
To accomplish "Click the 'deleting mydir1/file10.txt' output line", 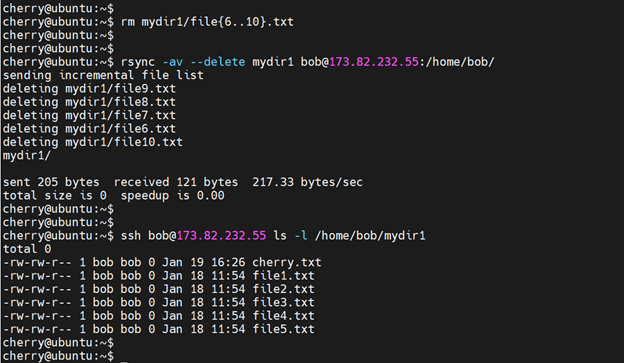I will (x=93, y=142).
